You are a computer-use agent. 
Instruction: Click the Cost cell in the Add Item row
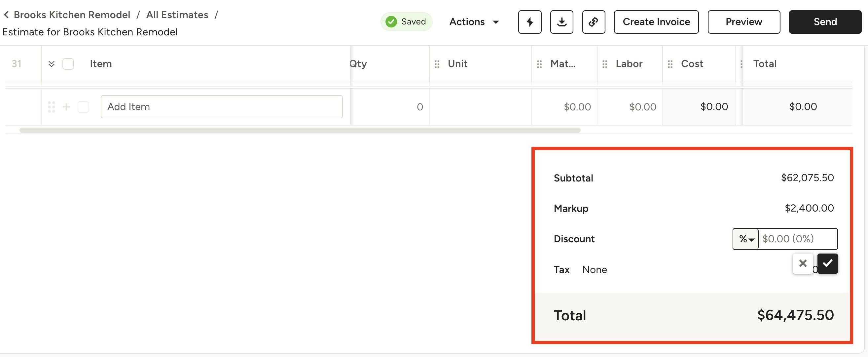coord(699,107)
